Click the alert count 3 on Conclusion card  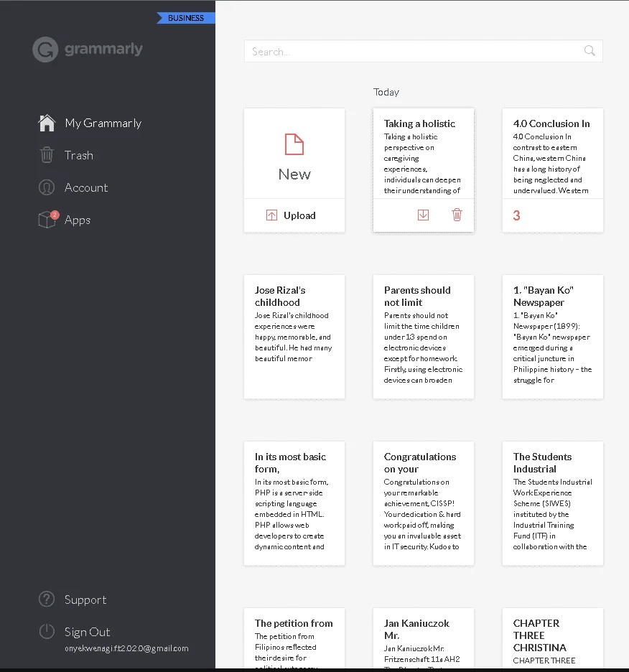click(x=517, y=215)
